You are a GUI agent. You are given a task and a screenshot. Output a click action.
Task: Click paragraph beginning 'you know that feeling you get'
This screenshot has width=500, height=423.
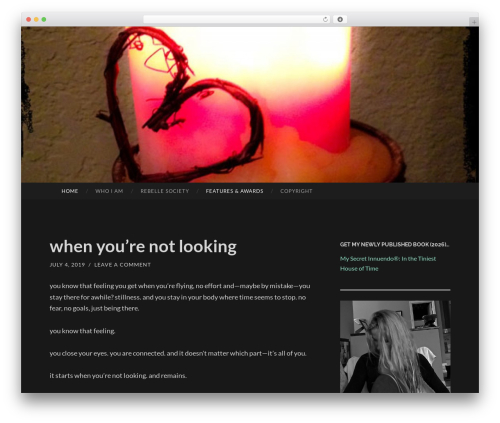(180, 297)
